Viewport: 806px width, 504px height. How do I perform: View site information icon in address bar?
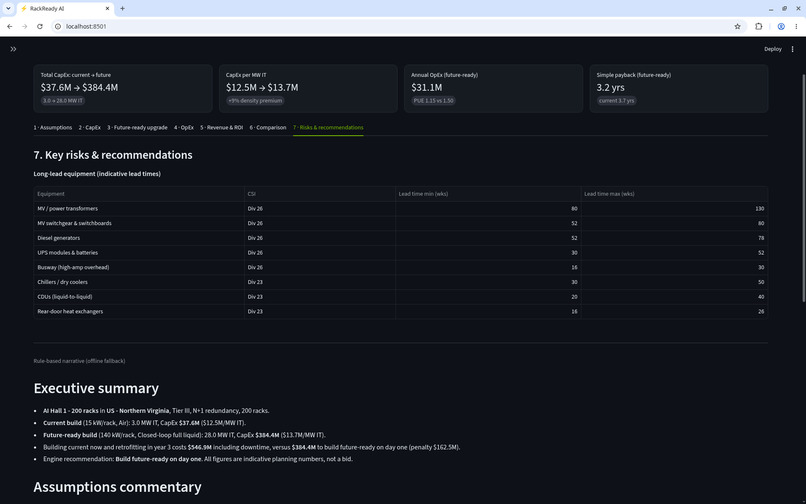58,26
